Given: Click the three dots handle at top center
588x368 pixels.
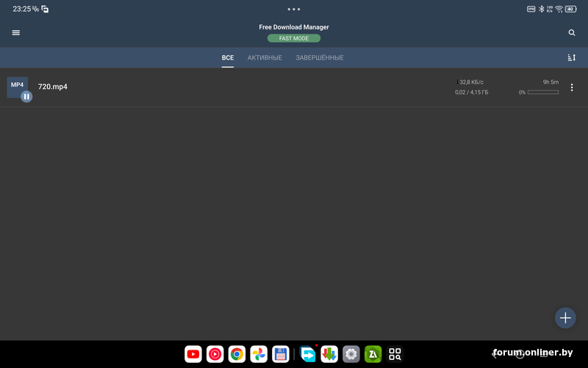Looking at the screenshot, I should (x=293, y=9).
